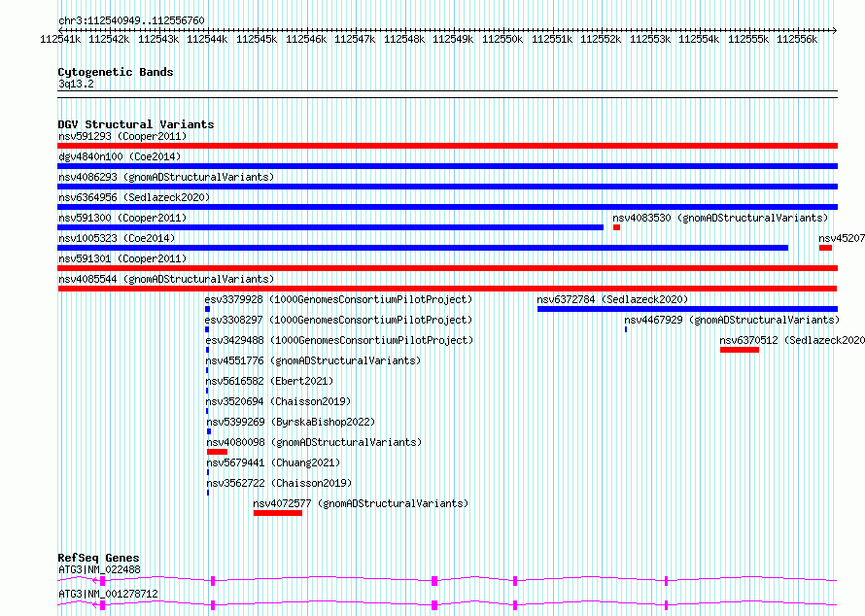Open nsv4467929 gnomAD variant label

click(x=732, y=320)
